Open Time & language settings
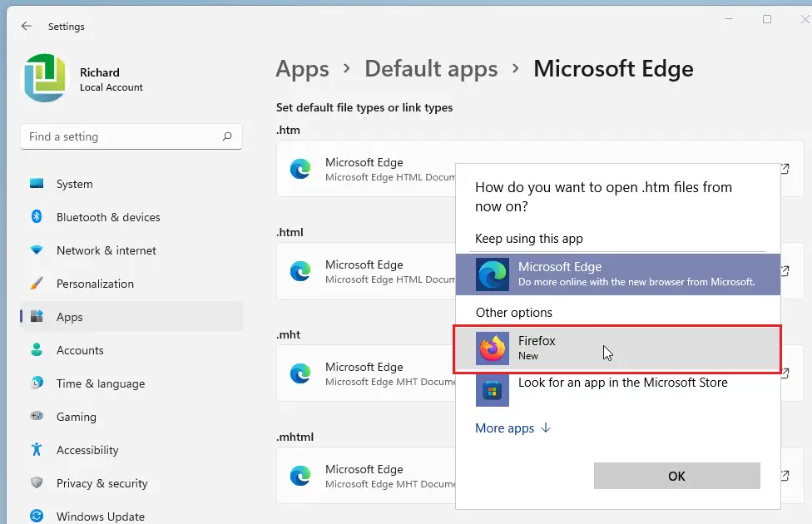Viewport: 812px width, 524px height. coord(131,383)
